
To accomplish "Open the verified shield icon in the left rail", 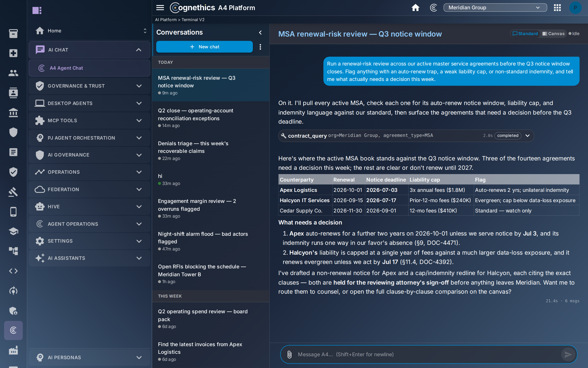I will [13, 172].
